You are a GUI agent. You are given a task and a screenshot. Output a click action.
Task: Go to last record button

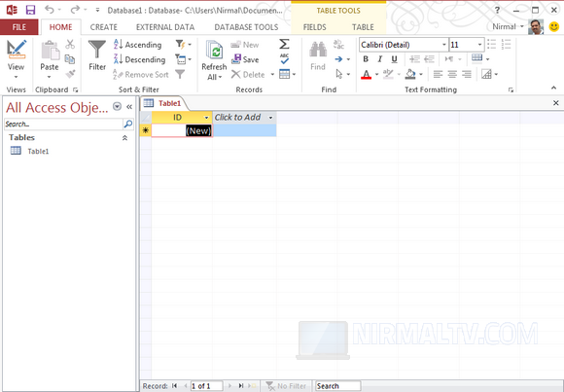241,386
